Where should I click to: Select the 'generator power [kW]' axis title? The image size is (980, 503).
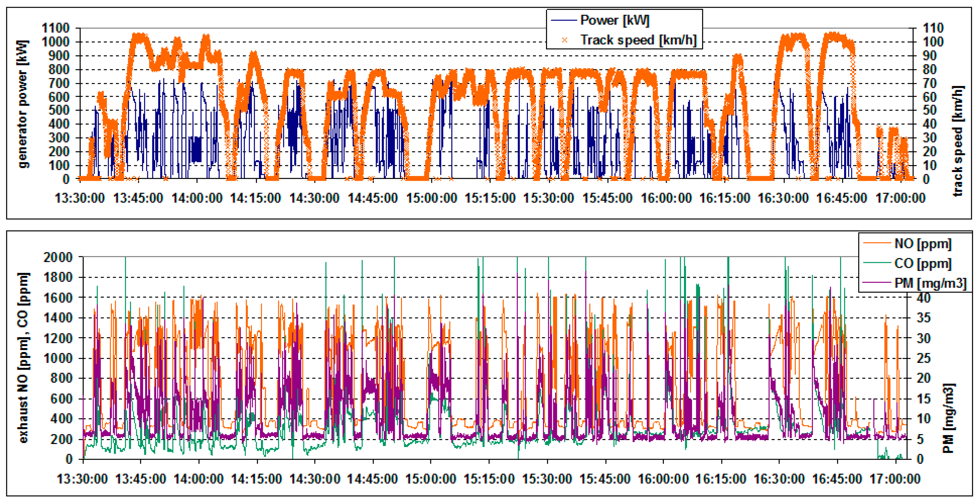click(23, 104)
